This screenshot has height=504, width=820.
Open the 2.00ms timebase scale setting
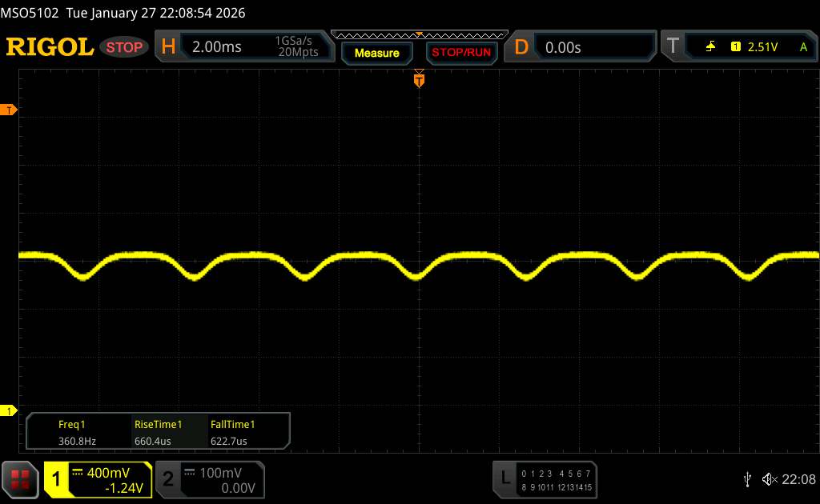pos(217,47)
